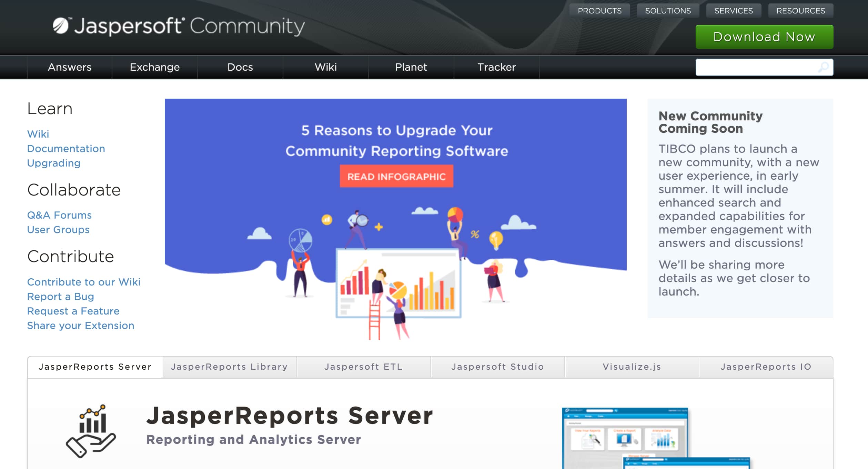Switch to the Visualize.js tab
This screenshot has width=868, height=469.
(x=631, y=367)
